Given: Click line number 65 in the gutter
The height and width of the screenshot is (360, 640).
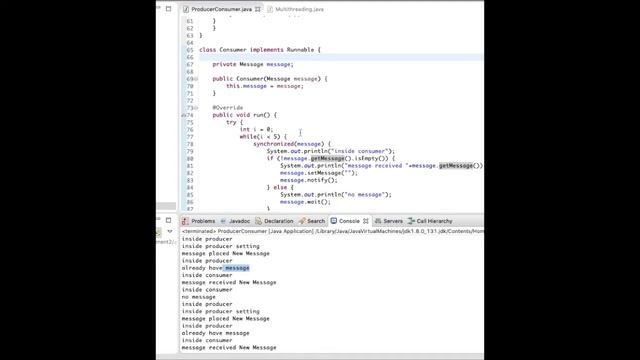Looking at the screenshot, I should pyautogui.click(x=190, y=50).
